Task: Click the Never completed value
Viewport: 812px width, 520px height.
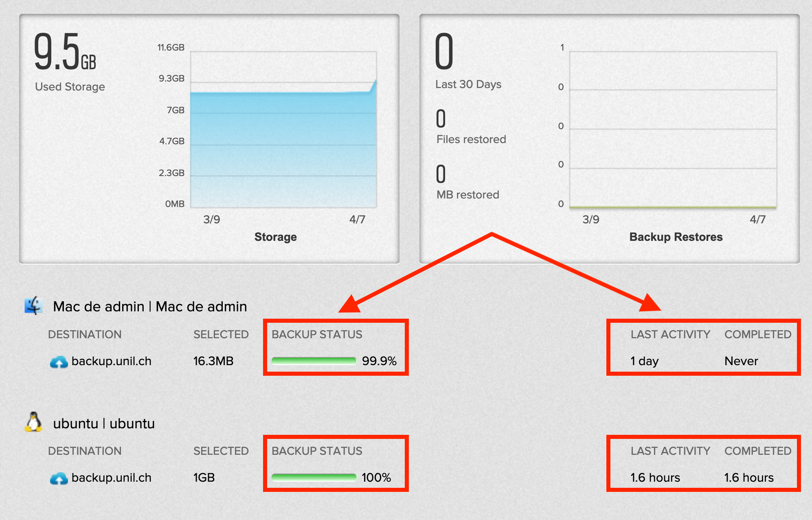Action: pyautogui.click(x=741, y=361)
